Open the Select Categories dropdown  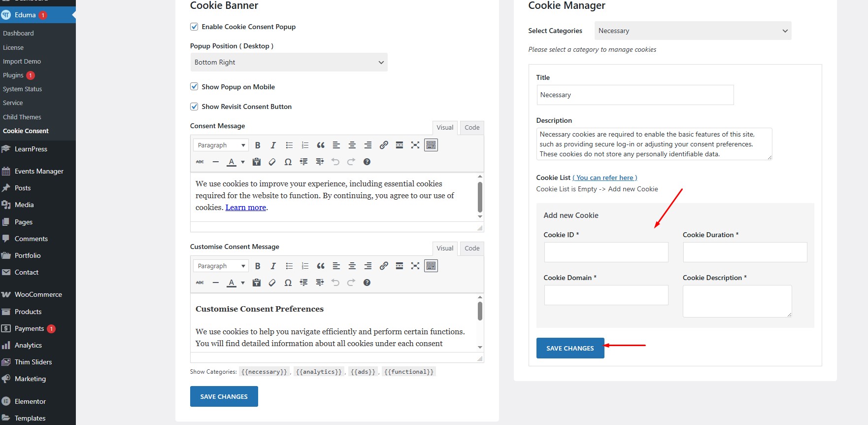click(x=692, y=31)
